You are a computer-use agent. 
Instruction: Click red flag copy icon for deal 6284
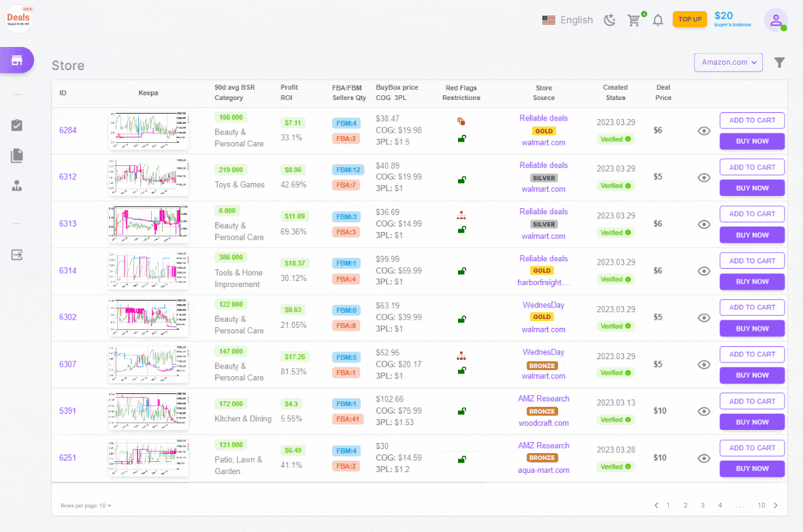(461, 121)
